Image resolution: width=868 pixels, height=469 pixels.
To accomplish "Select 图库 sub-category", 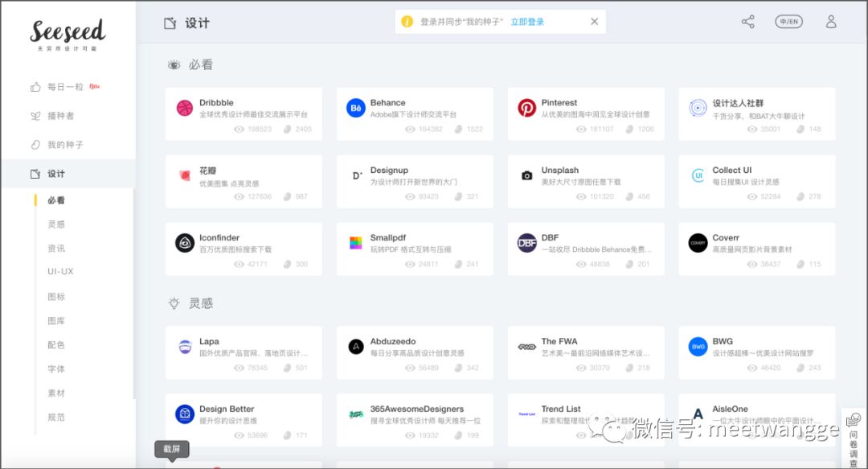I will coord(56,320).
